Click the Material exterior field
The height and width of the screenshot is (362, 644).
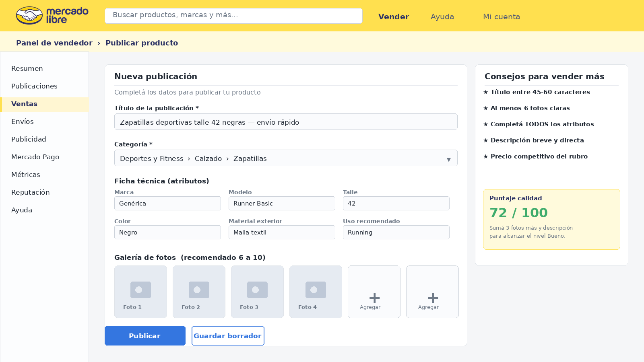(x=282, y=232)
